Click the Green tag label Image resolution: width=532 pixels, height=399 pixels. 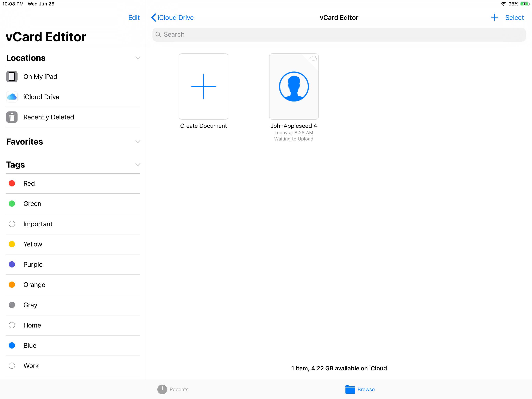click(32, 204)
